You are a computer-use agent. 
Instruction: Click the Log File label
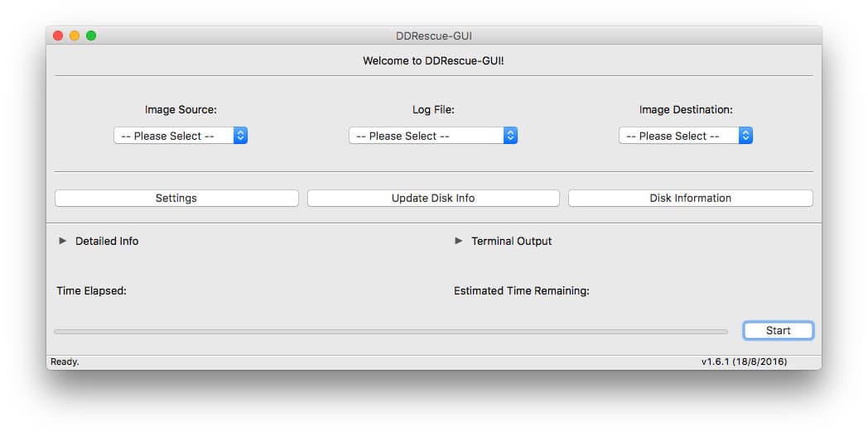433,109
